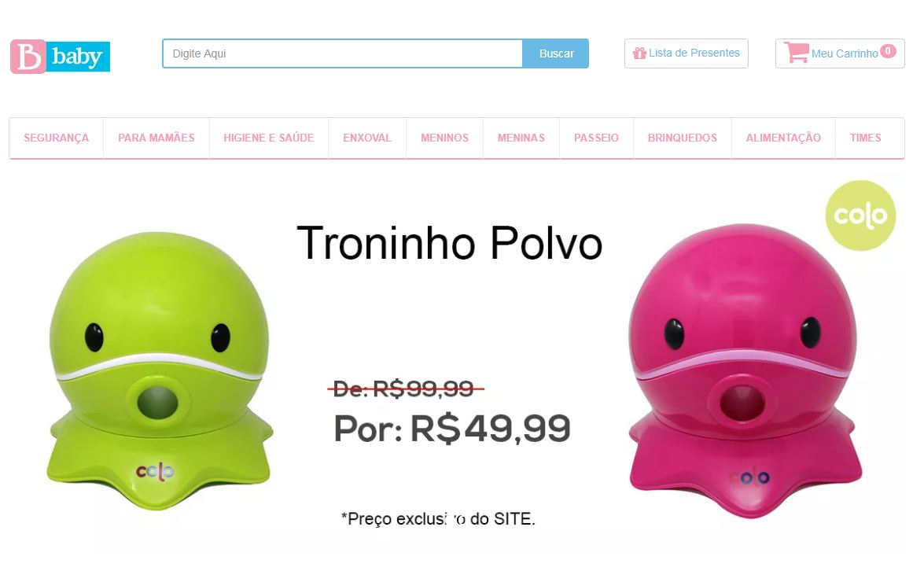The width and height of the screenshot is (924, 571).
Task: Go to the Higiene e Saúde category
Action: [269, 138]
